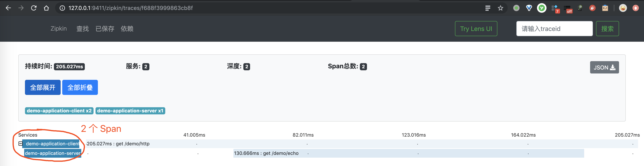The image size is (644, 166).
Task: Select the 查找 menu item
Action: [82, 29]
